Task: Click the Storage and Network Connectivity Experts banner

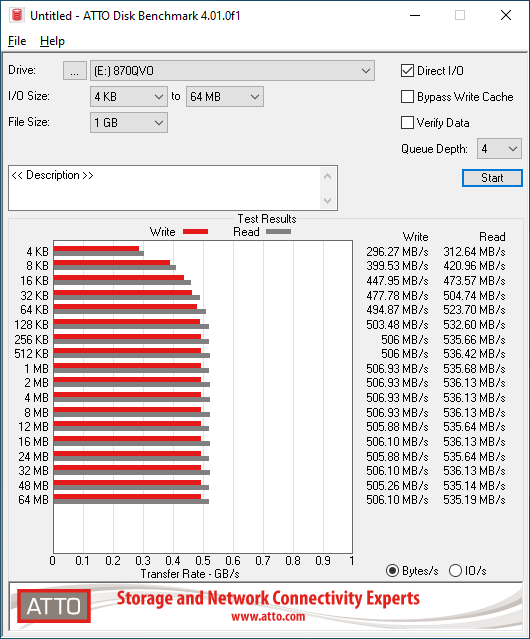Action: coord(268,599)
